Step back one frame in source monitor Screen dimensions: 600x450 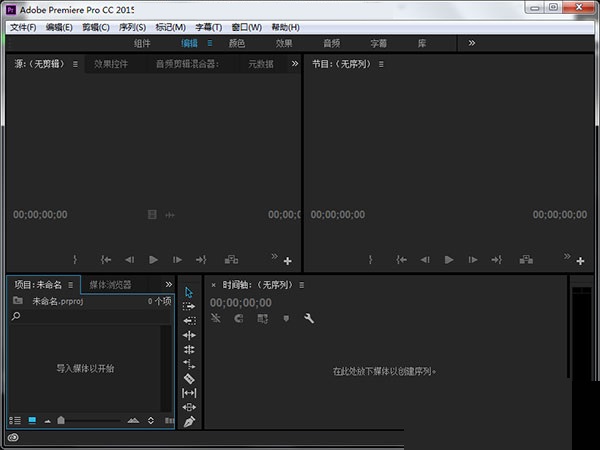click(x=130, y=260)
